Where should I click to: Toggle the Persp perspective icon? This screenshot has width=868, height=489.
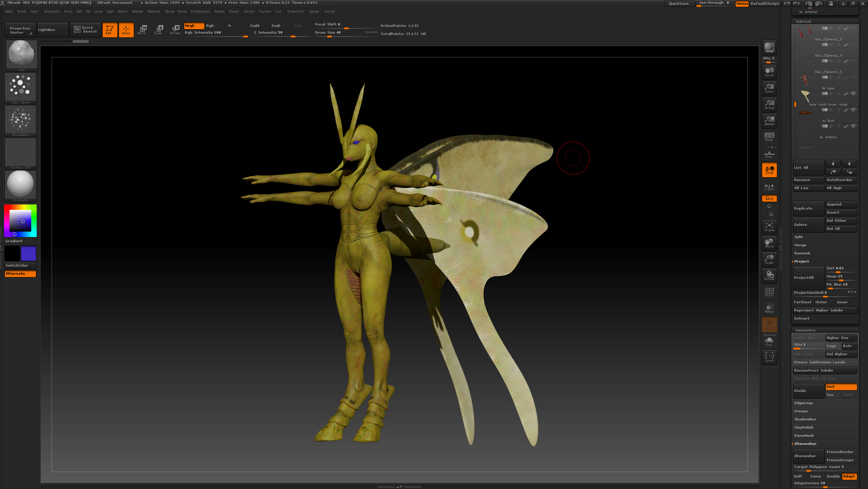point(769,137)
